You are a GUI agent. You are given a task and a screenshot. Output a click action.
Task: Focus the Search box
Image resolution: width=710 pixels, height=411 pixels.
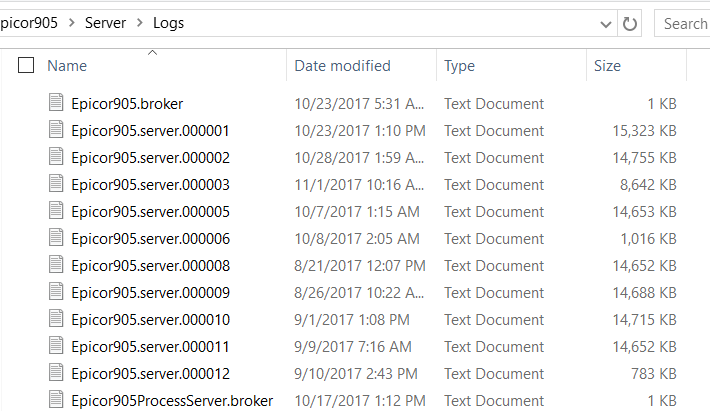click(682, 24)
